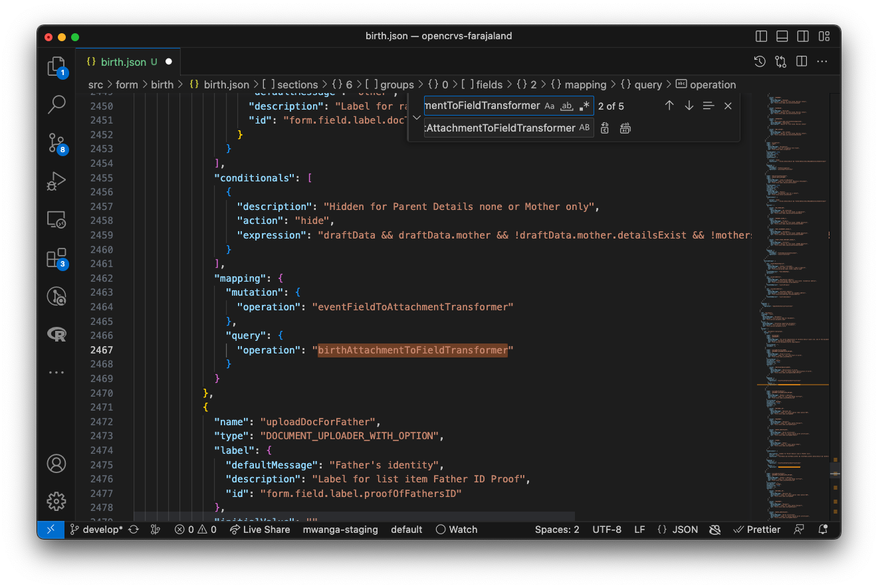Open the JSON language mode selector
The width and height of the screenshot is (878, 588).
click(685, 530)
